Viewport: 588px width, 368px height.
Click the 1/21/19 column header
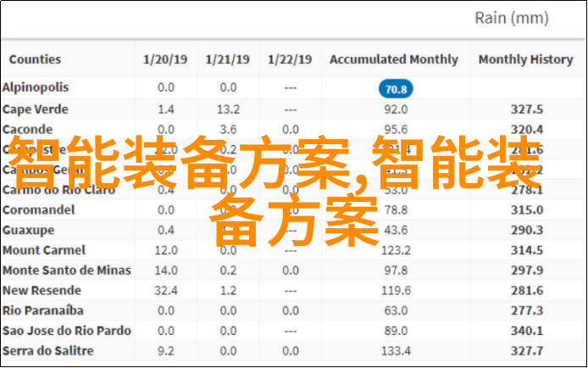pos(227,59)
